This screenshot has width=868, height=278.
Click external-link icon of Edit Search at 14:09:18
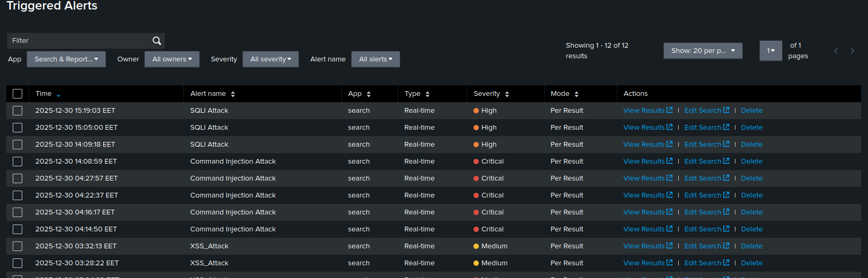point(726,144)
